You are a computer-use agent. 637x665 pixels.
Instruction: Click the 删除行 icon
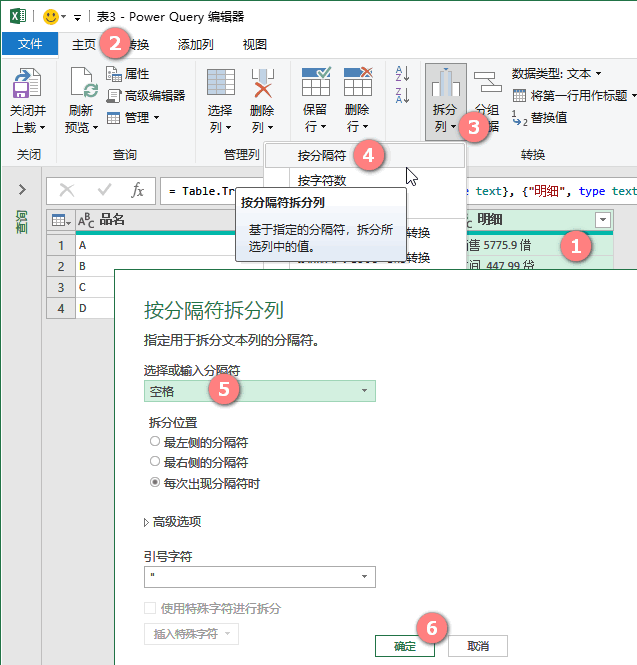(x=358, y=81)
